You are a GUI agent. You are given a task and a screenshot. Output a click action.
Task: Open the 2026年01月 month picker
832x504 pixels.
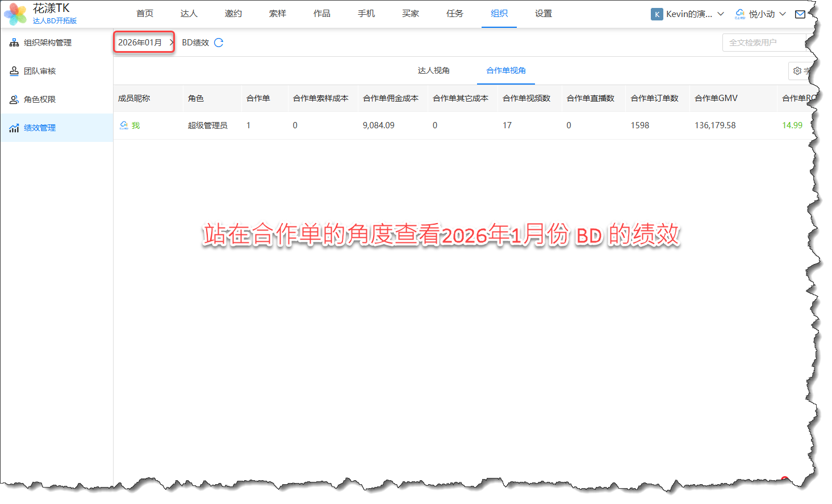pyautogui.click(x=144, y=43)
